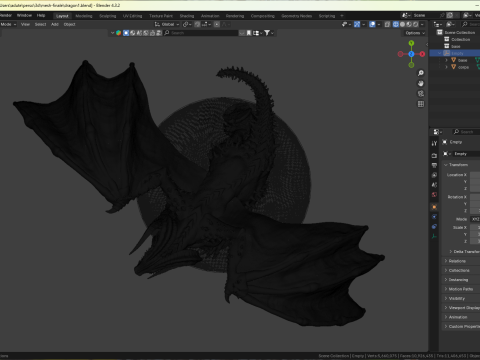Open the Select menu in viewport header

[40, 24]
